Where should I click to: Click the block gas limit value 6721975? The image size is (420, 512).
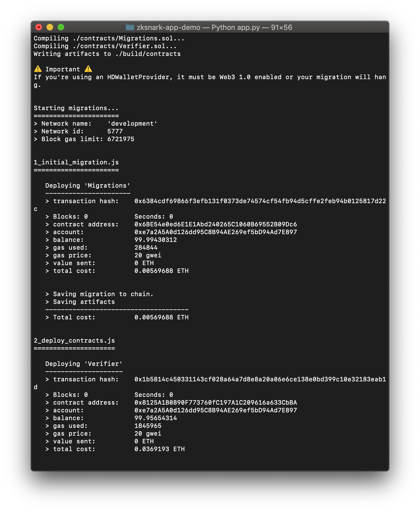coord(121,139)
